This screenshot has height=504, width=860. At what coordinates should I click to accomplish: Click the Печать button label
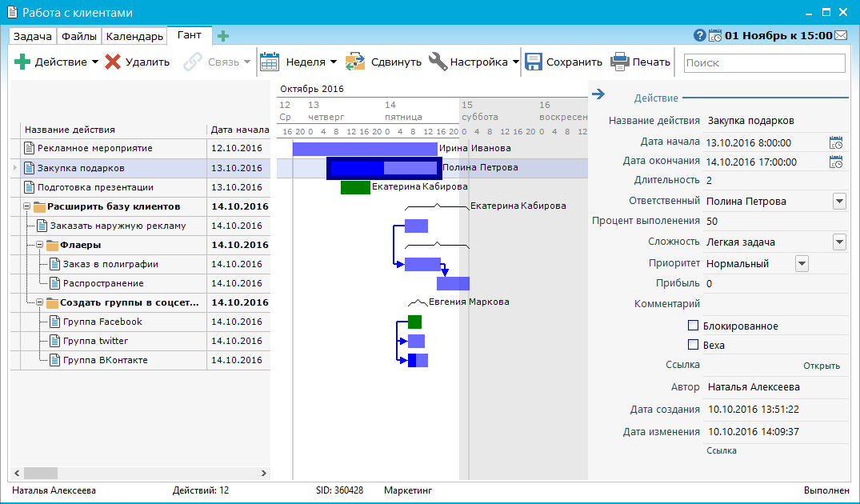(x=651, y=62)
